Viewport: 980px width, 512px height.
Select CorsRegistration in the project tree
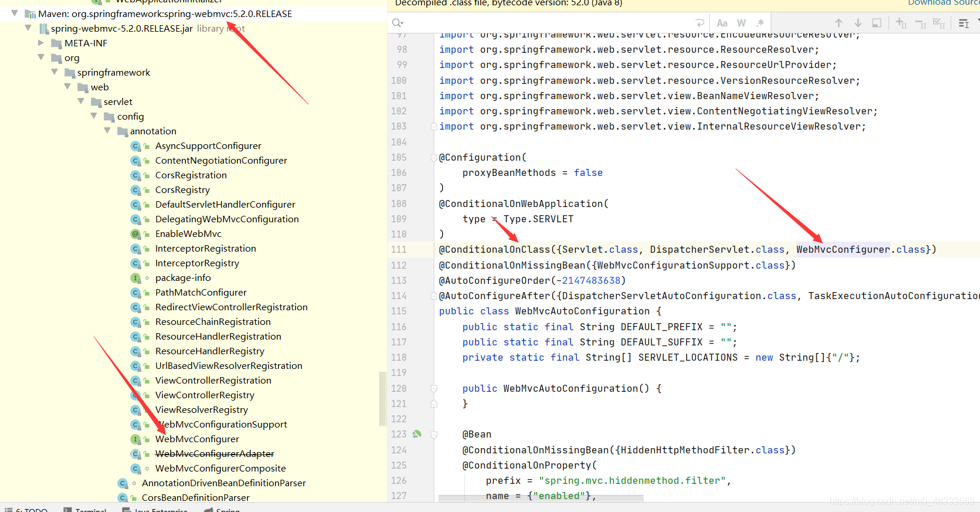tap(191, 175)
